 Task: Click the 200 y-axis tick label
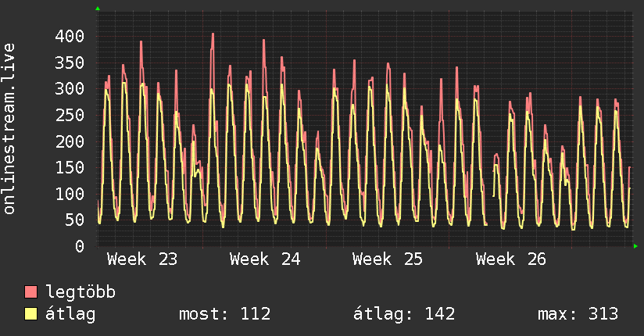(70, 141)
